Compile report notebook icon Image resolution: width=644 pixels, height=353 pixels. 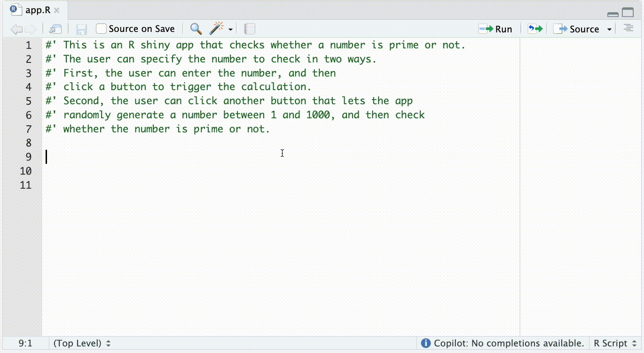tap(250, 29)
